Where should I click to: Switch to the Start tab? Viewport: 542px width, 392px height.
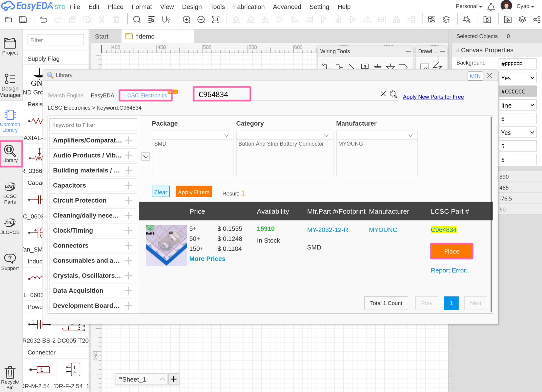click(x=101, y=36)
